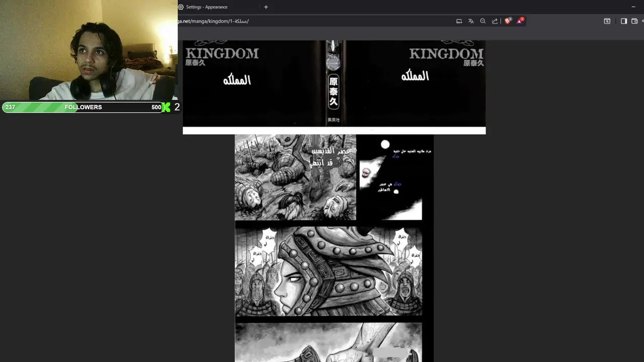Toggle the browser sidebar panel icon
This screenshot has width=644, height=362.
[x=624, y=21]
